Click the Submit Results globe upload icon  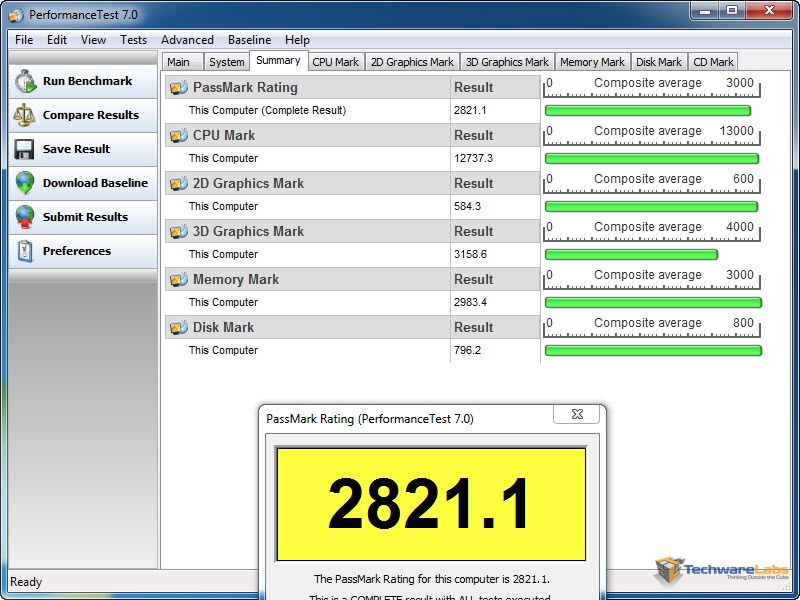(x=24, y=217)
